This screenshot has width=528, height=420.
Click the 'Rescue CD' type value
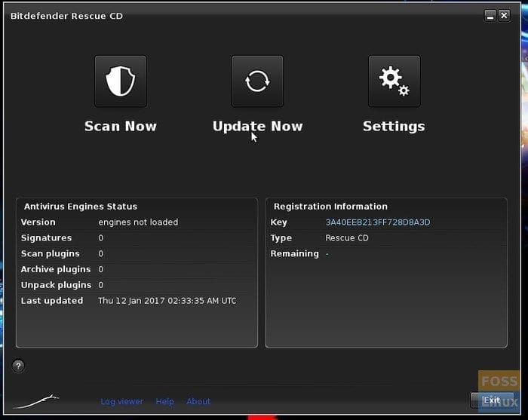pyautogui.click(x=347, y=238)
